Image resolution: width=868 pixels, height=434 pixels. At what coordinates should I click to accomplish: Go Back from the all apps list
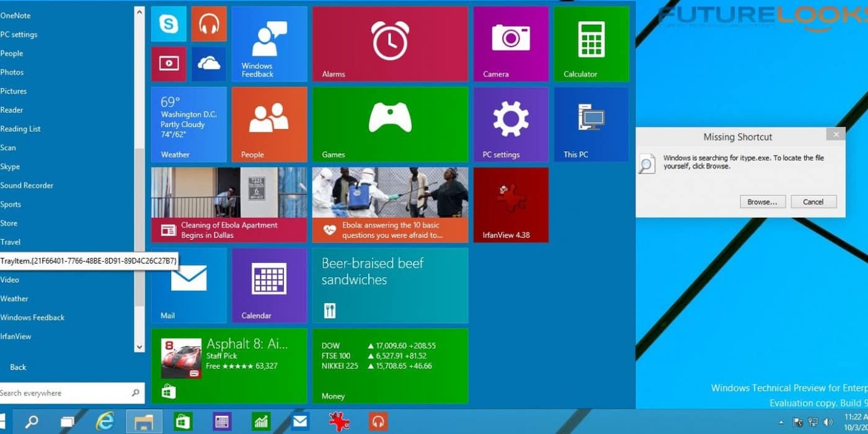point(18,367)
